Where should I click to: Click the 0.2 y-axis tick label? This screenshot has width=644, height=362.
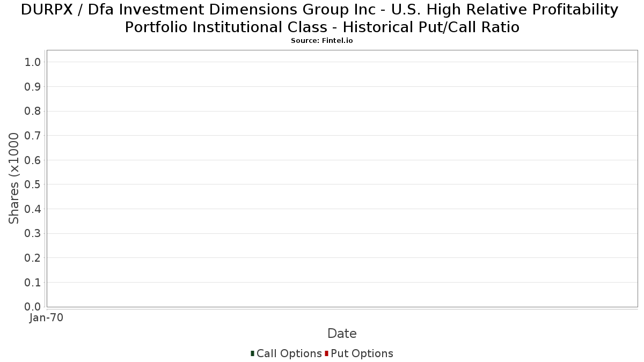tap(33, 258)
